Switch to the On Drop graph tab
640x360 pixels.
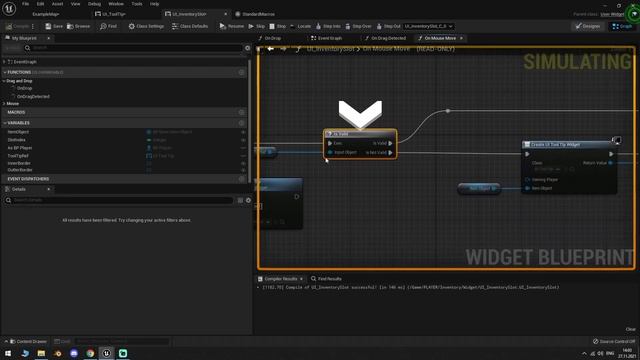coord(269,38)
